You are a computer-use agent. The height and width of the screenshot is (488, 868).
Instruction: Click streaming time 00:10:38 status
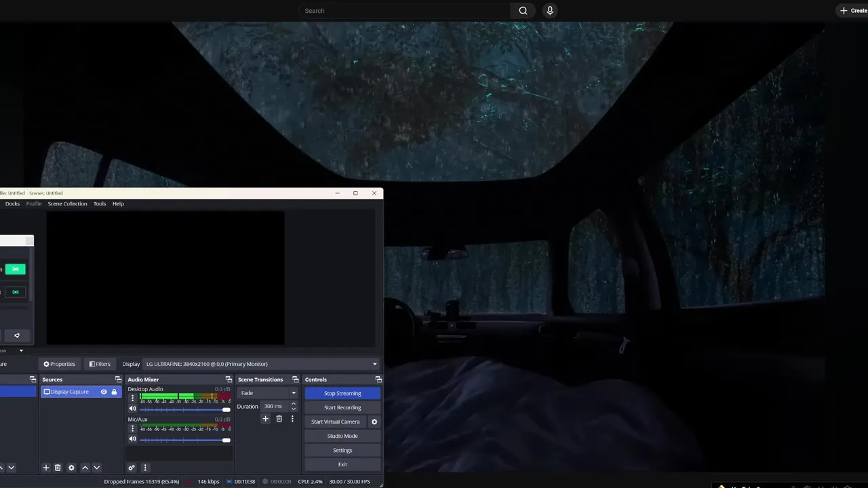point(245,481)
